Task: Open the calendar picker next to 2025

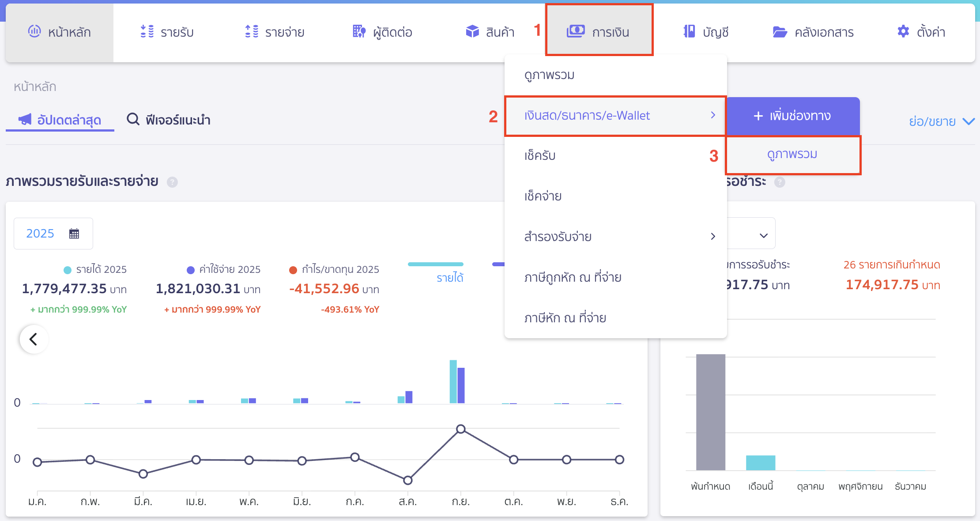Action: click(74, 233)
